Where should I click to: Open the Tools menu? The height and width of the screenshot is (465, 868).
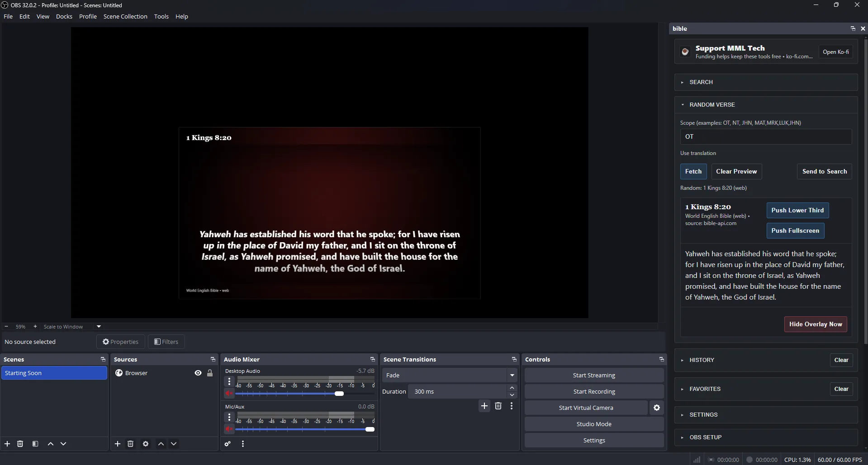pyautogui.click(x=161, y=16)
